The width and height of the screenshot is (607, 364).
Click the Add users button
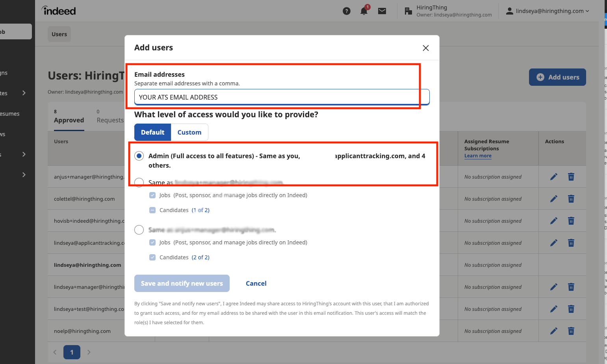click(557, 77)
